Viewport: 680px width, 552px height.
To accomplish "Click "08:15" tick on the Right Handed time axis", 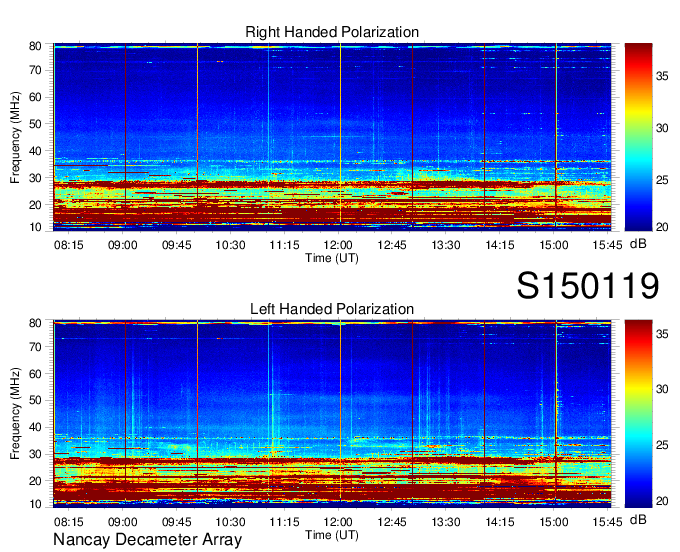I will (x=69, y=245).
